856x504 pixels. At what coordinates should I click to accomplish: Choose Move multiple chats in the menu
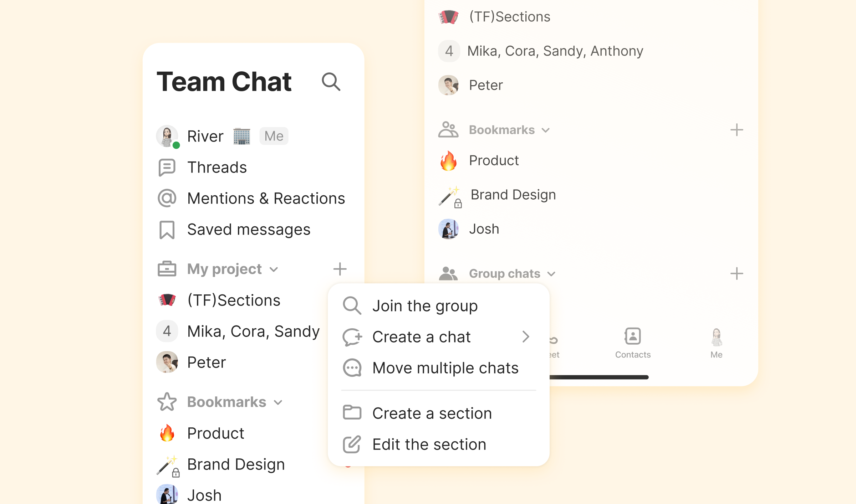pyautogui.click(x=445, y=368)
